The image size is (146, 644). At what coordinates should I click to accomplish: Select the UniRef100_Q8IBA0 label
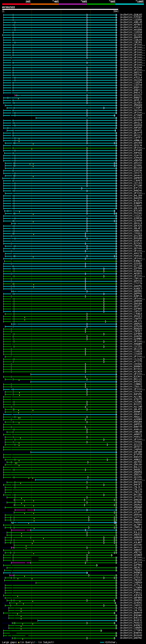[x=131, y=502]
